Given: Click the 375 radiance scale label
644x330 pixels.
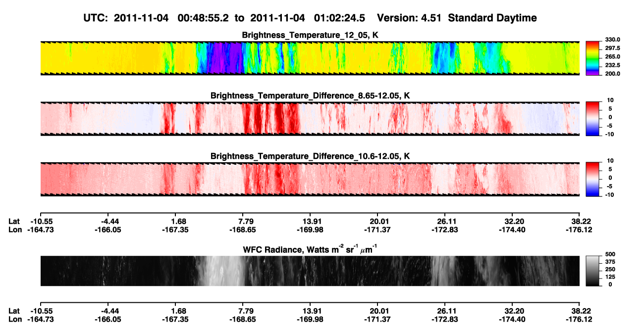Looking at the screenshot, I should click(610, 263).
